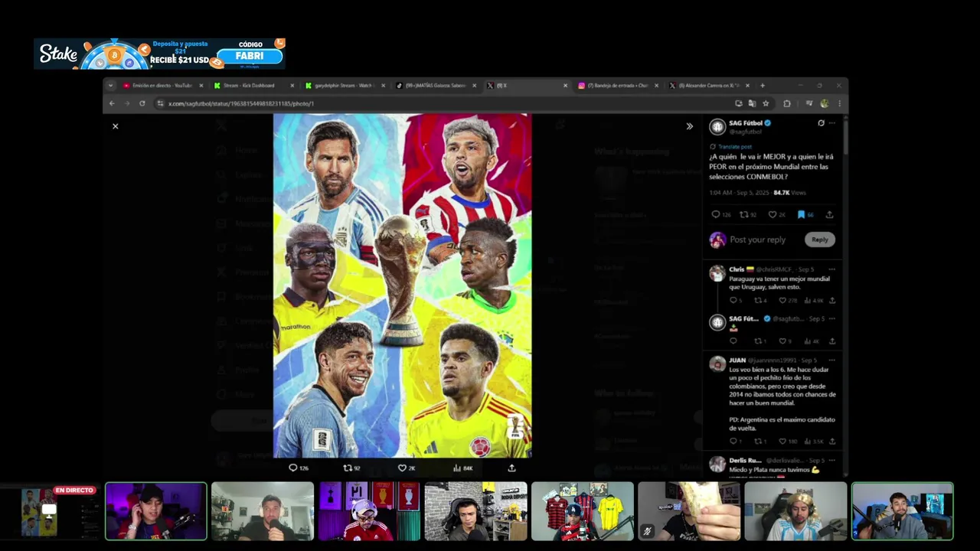Share JUAN's reply
The image size is (980, 551).
[x=832, y=442]
